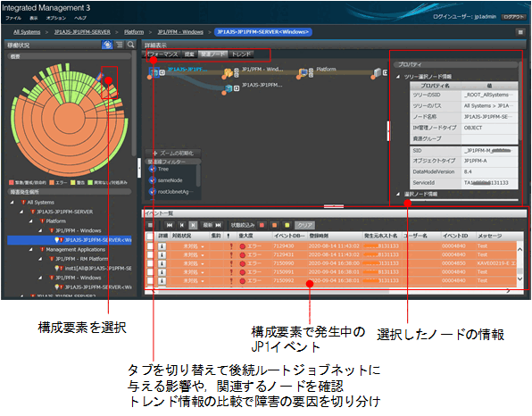Collapse the Management Applications tree node

(x=31, y=249)
